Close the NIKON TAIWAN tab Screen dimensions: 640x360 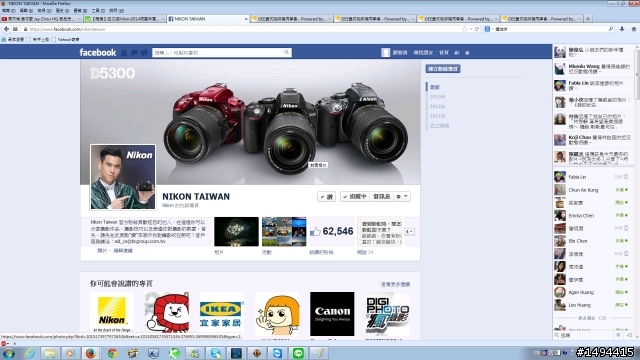[x=246, y=19]
